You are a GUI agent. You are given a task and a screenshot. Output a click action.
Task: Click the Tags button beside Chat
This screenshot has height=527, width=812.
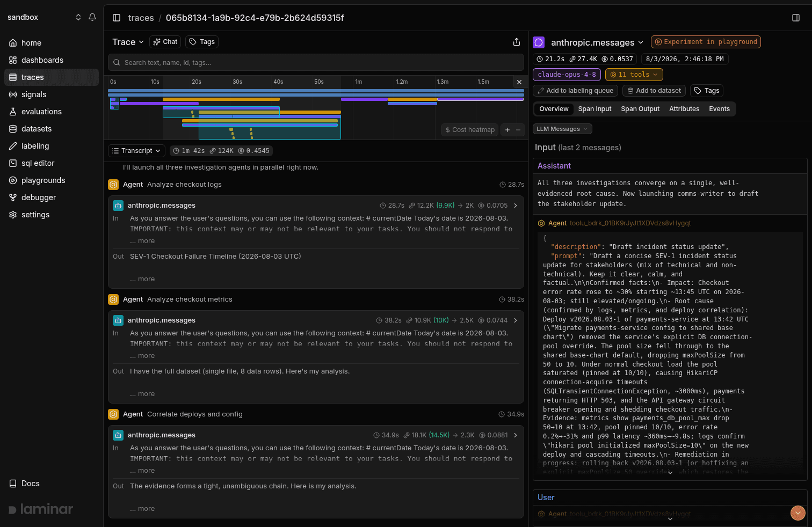(202, 42)
